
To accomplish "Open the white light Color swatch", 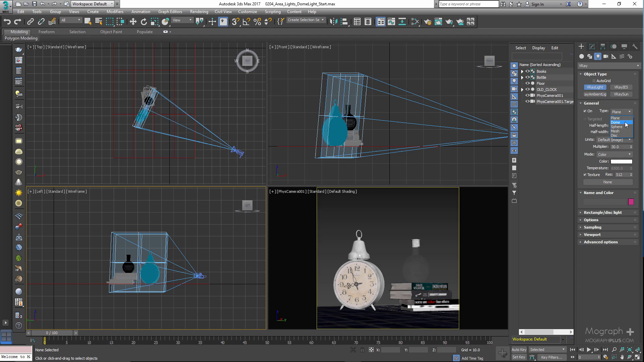I will [x=621, y=161].
